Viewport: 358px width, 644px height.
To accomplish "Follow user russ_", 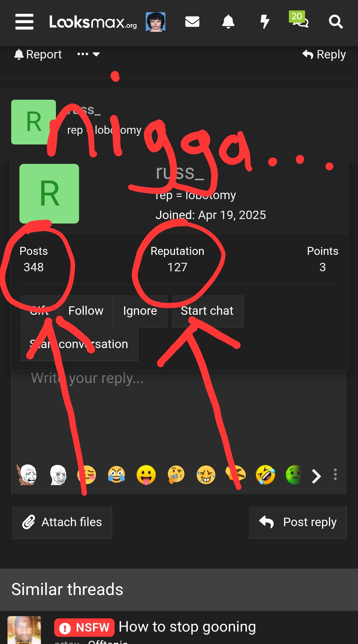I will pos(86,311).
